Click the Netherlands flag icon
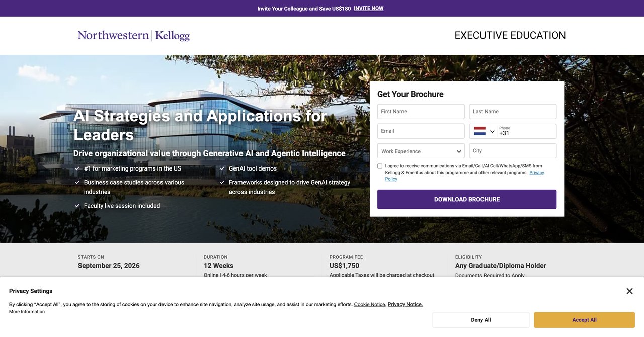Screen dimensions: 644x337 coord(479,131)
